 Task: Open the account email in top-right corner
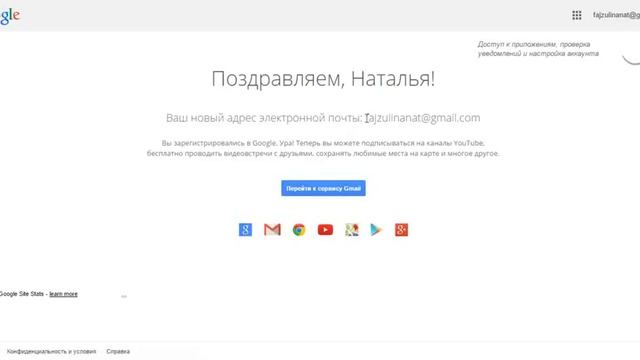[x=616, y=15]
